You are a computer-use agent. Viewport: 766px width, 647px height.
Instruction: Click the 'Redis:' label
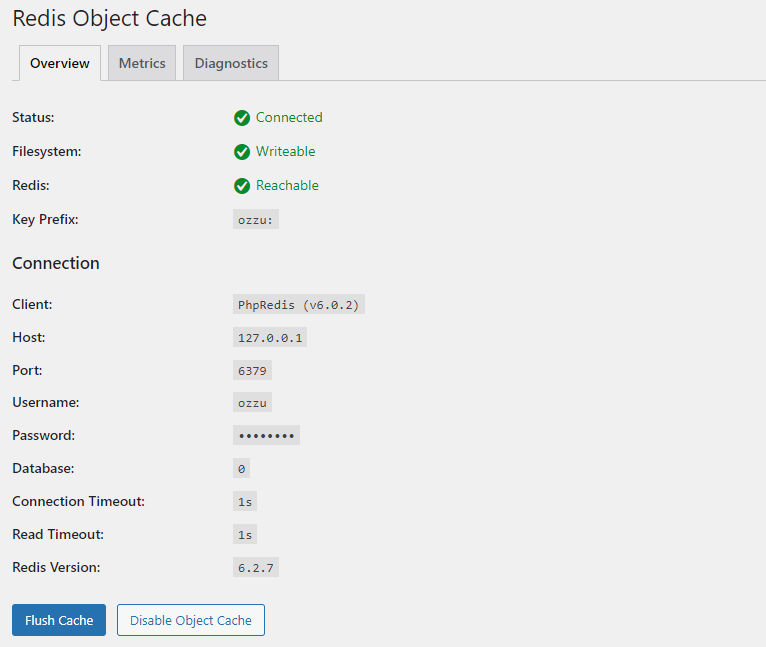click(x=31, y=185)
